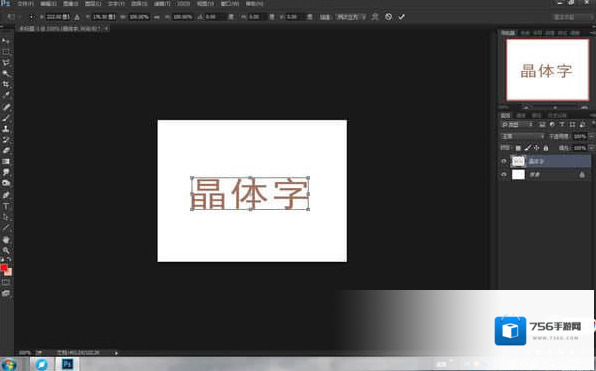The width and height of the screenshot is (596, 371).
Task: Click the Windows Start button
Action: pos(8,364)
